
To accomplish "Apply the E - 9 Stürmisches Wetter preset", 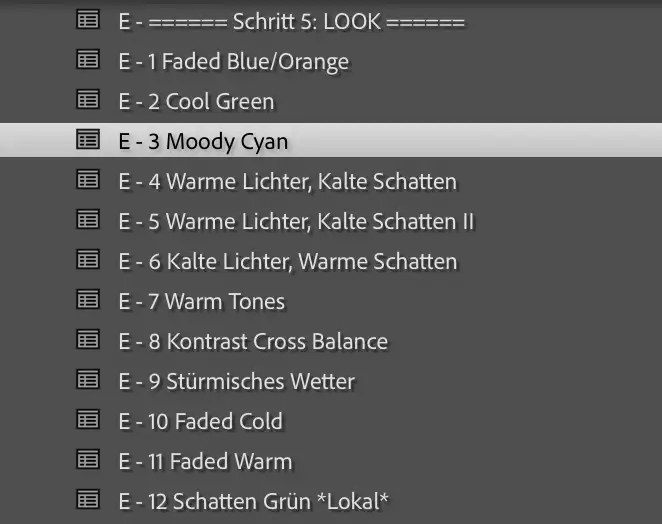I will point(331,381).
